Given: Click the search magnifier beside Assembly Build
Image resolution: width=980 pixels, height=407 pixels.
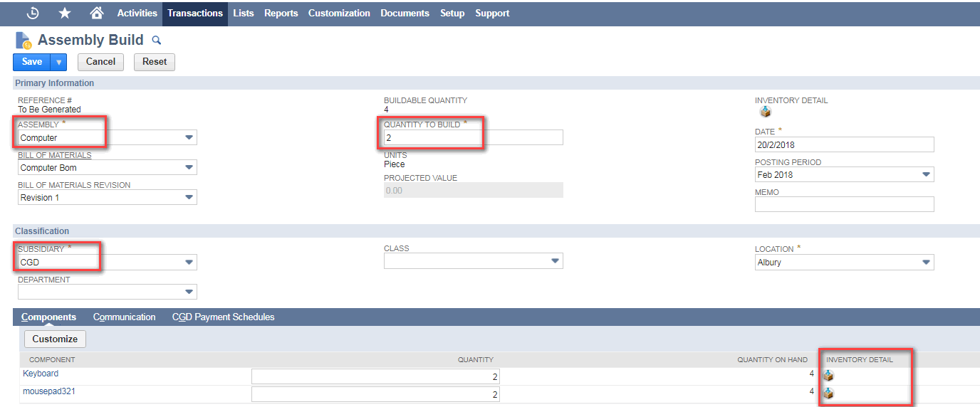Looking at the screenshot, I should click(157, 41).
